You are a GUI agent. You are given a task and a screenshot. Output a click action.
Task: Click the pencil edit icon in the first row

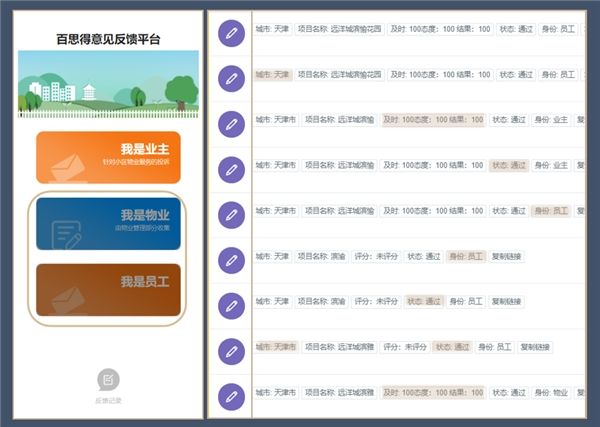232,34
